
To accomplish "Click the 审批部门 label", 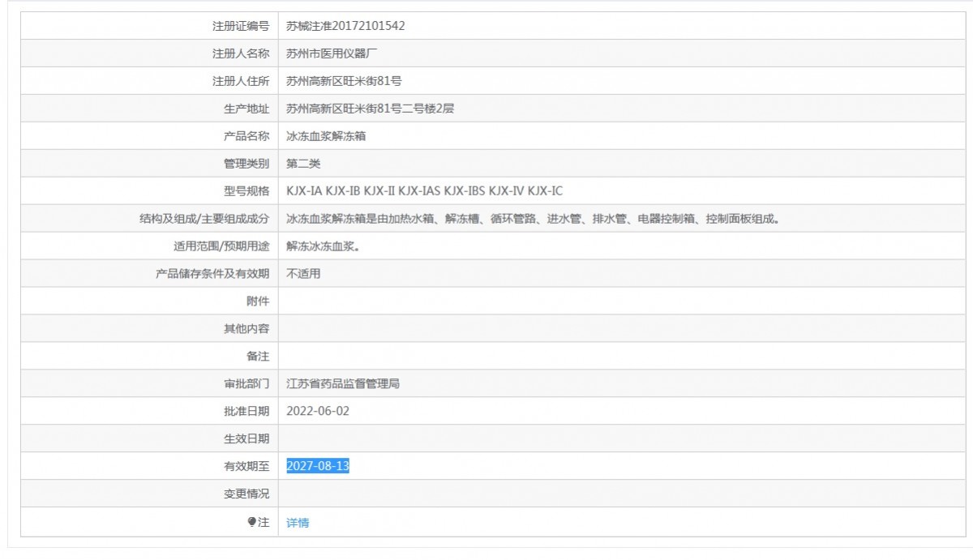I will pyautogui.click(x=246, y=384).
